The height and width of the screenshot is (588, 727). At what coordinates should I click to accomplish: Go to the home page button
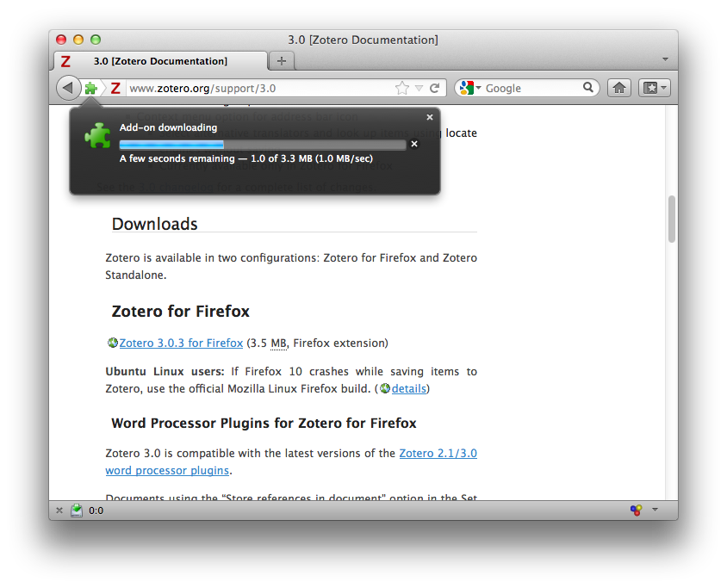coord(619,88)
